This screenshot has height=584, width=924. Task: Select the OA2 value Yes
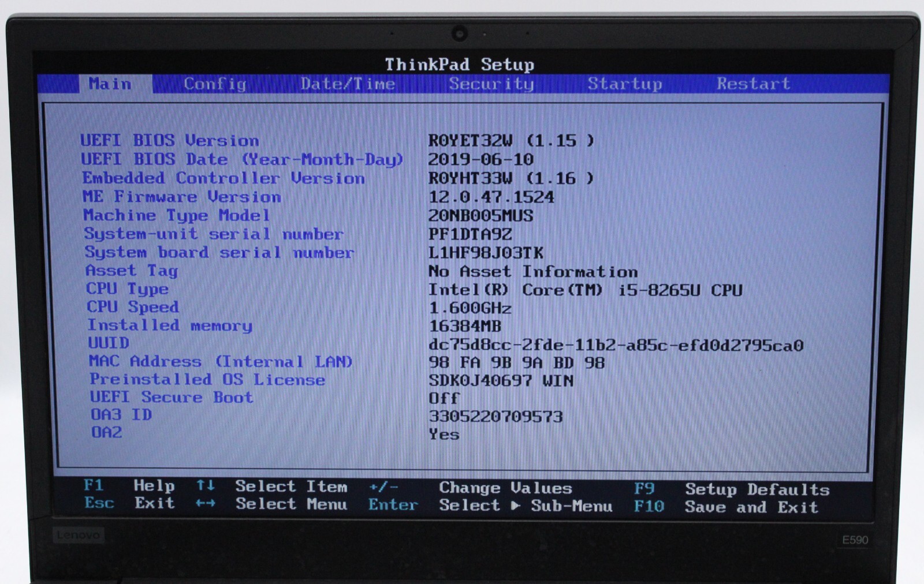pyautogui.click(x=444, y=435)
